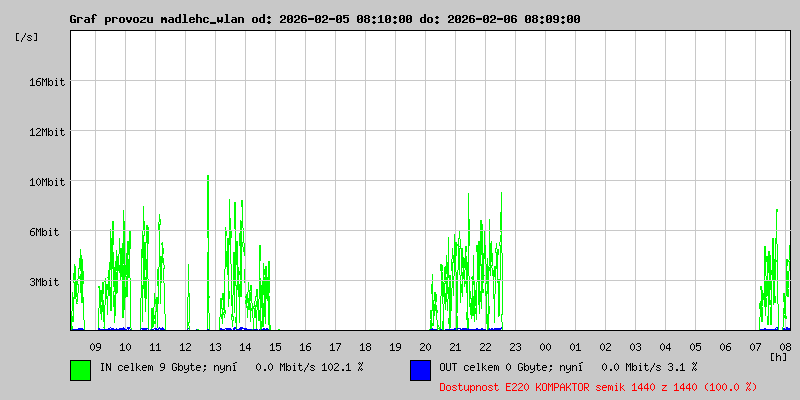Click the '10Mbit' y-axis label

click(46, 182)
